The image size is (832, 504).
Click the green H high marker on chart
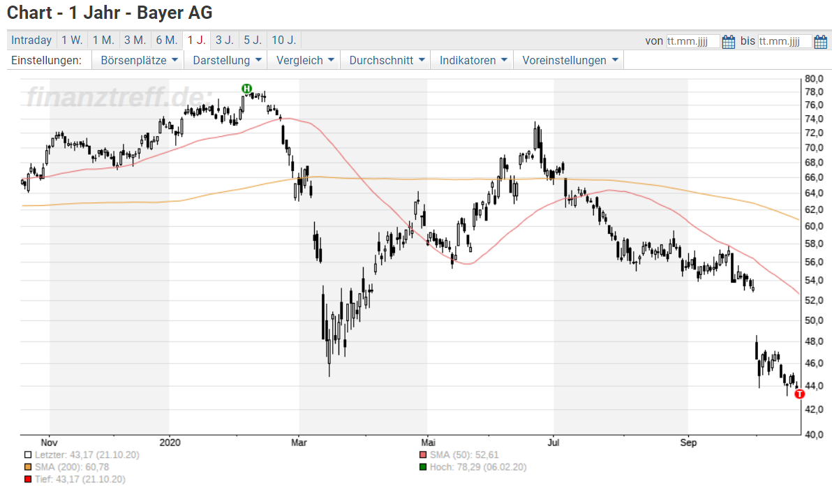click(x=246, y=89)
